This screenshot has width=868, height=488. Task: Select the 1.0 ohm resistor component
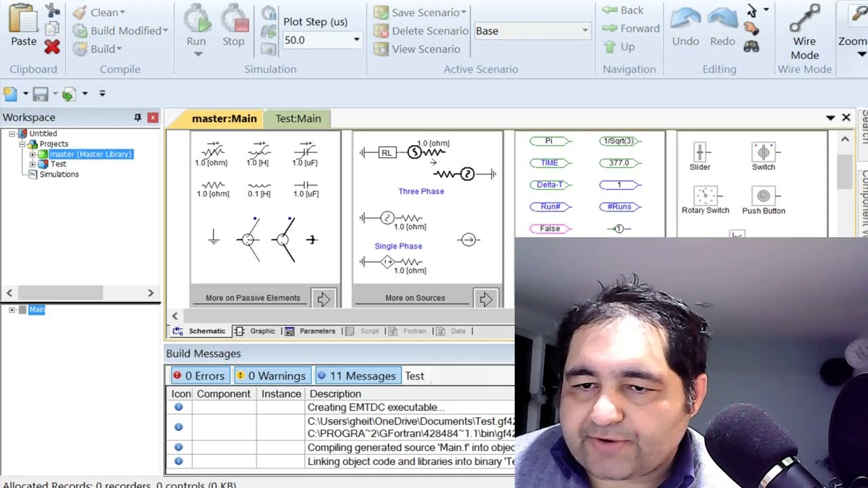(213, 188)
